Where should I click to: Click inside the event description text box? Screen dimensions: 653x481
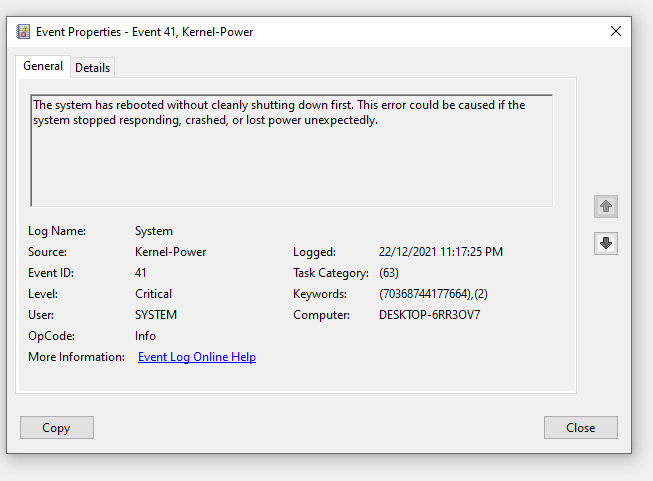coord(292,151)
